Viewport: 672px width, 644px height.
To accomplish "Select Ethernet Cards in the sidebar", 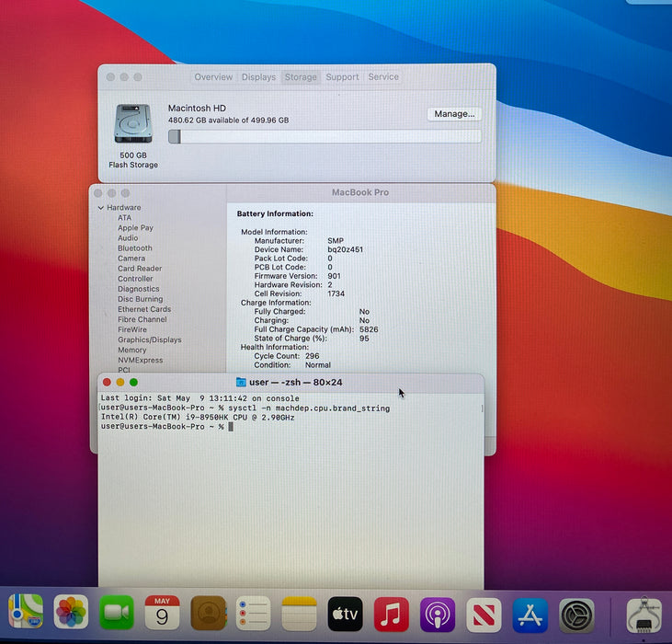I will (x=144, y=309).
